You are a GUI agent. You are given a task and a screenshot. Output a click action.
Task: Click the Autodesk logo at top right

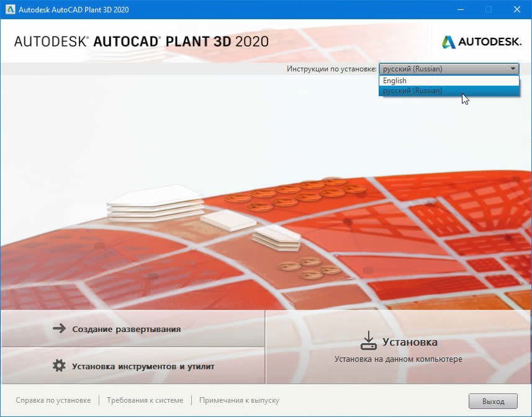(x=481, y=42)
